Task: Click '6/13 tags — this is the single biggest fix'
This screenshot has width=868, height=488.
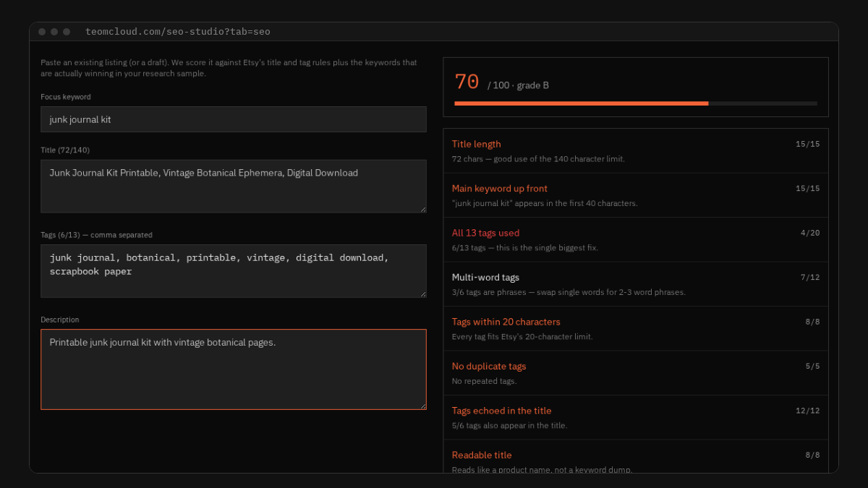Action: (525, 248)
